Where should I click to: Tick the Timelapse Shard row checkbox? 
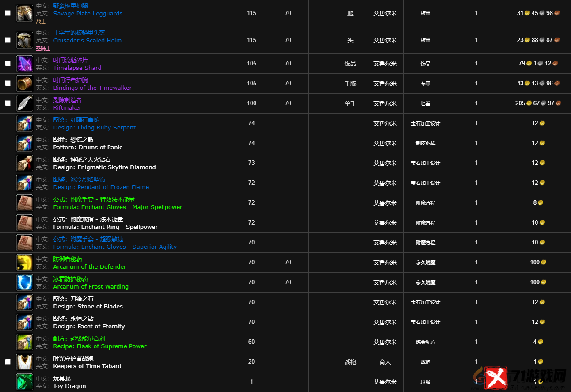8,63
